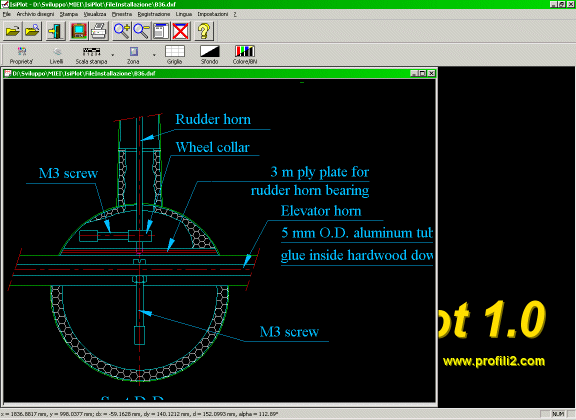Open the Registrazione menu
The image size is (576, 420).
point(154,14)
